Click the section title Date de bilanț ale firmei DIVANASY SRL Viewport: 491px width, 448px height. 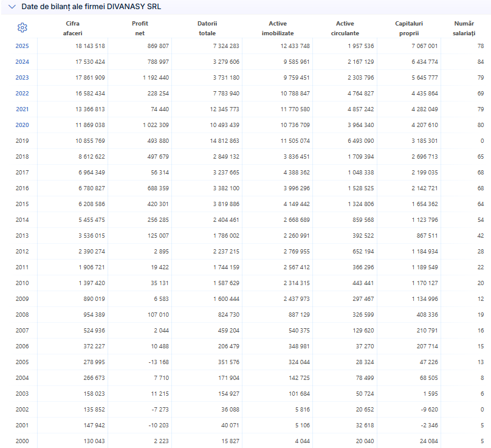pyautogui.click(x=91, y=7)
